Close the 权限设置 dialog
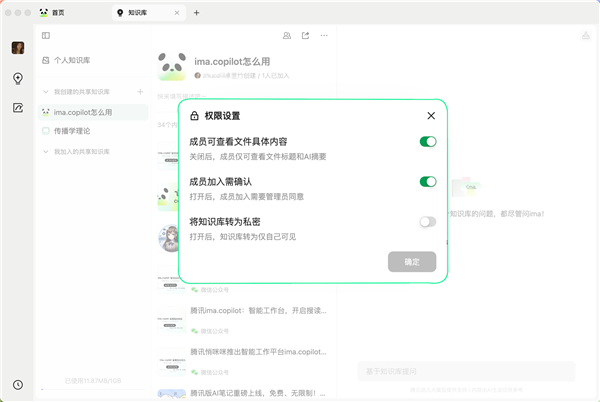The width and height of the screenshot is (600, 402). tap(431, 116)
